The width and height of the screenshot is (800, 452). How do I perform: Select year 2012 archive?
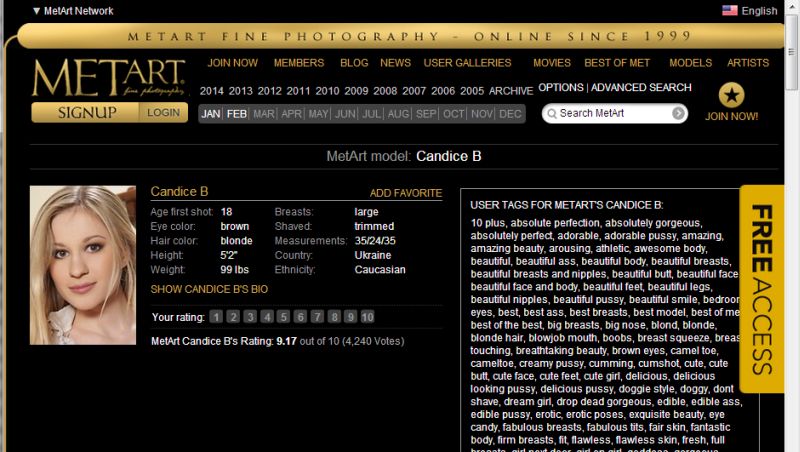(x=269, y=91)
